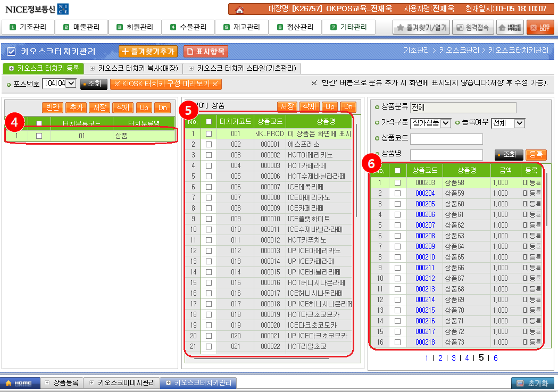Viewport: 558px width, 392px height.
Task: Click the 초기화 reset button at bottom right
Action: coord(532,383)
